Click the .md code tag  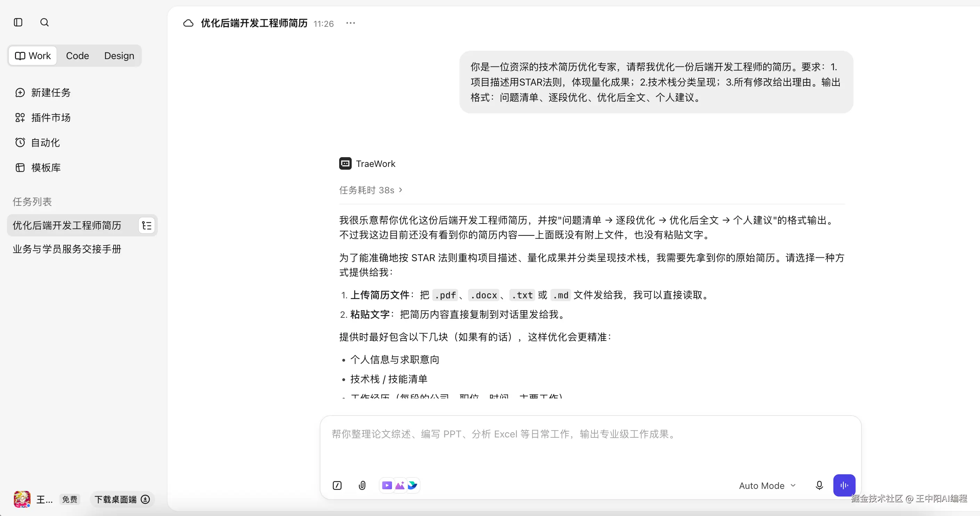(561, 295)
